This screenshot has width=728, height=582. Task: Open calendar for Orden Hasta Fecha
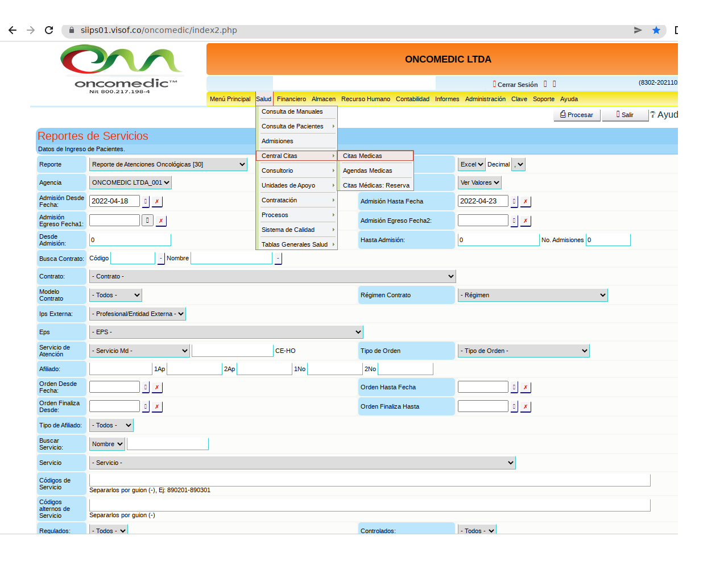(514, 387)
